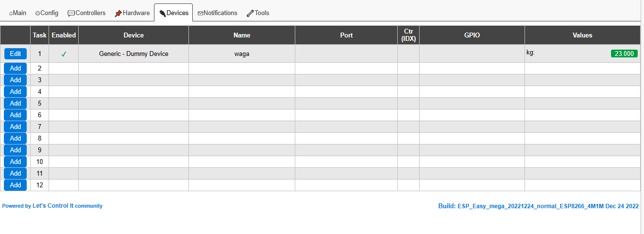Click the green enabled checkmark for task 1
The height and width of the screenshot is (234, 644).
64,54
